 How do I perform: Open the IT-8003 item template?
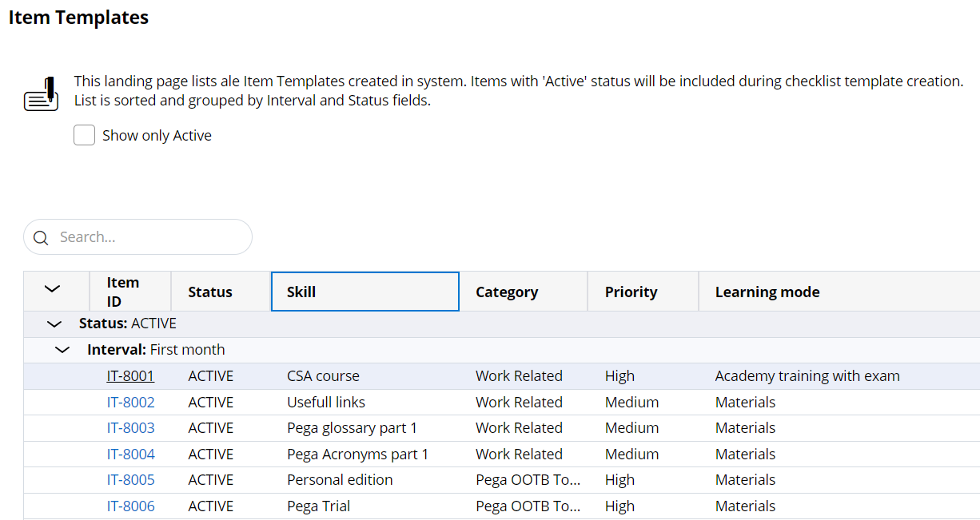point(130,428)
